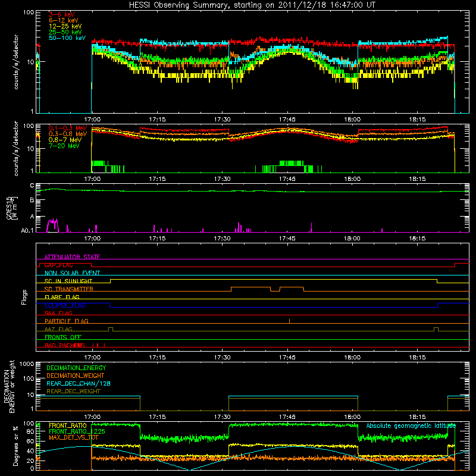Click the SAA_FLAG label
The height and width of the screenshot is (476, 476).
[x=58, y=313]
